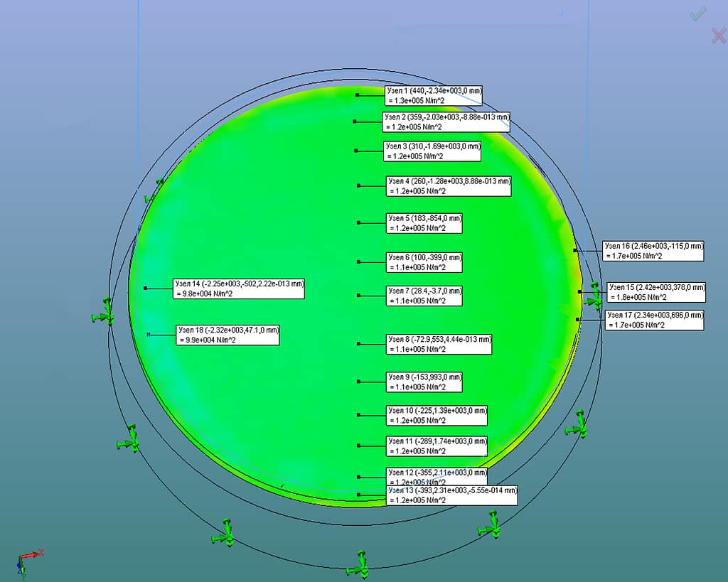The image size is (728, 582).
Task: Select fixture symbol beside Узел 14 callout's left edge
Action: [x=105, y=313]
